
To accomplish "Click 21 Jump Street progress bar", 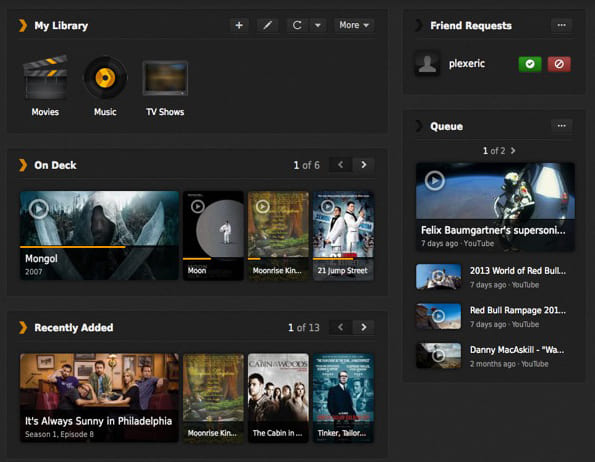I will coord(343,259).
